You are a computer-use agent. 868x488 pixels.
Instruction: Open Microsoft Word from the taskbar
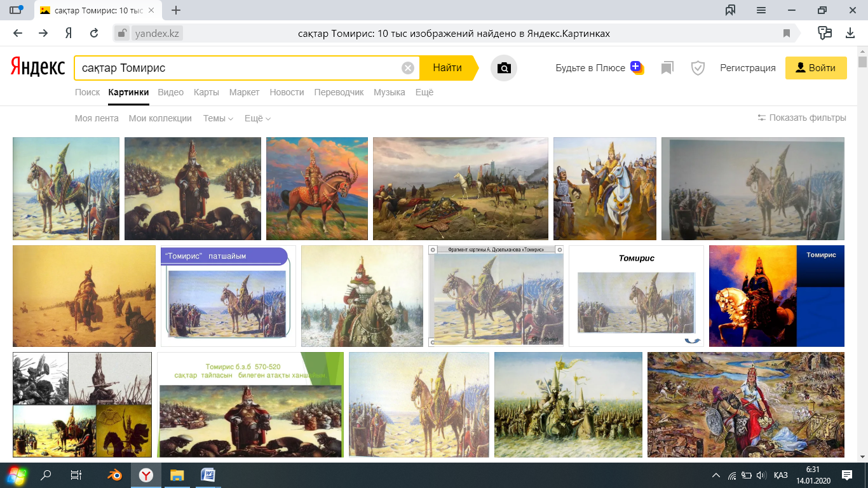(208, 475)
